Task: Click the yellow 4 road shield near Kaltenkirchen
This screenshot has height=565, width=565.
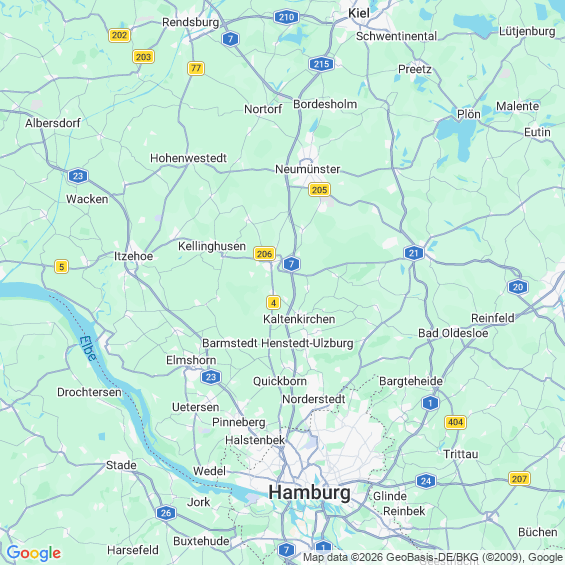Action: point(273,302)
